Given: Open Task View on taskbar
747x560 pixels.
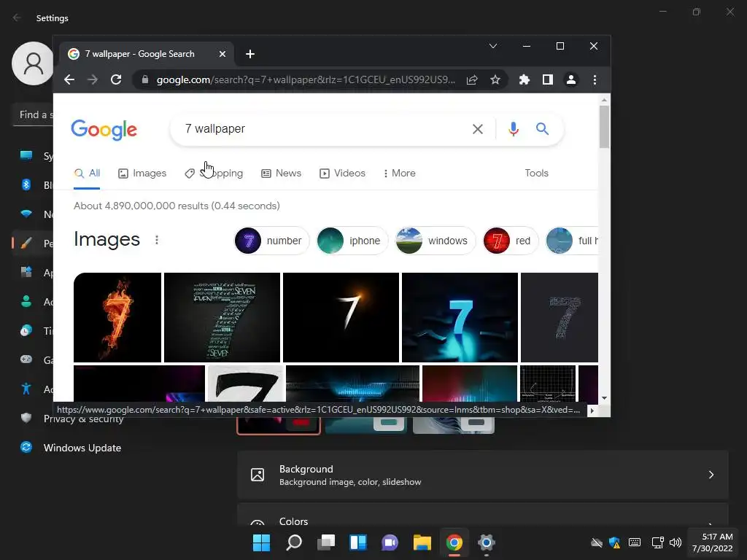Looking at the screenshot, I should [x=326, y=542].
